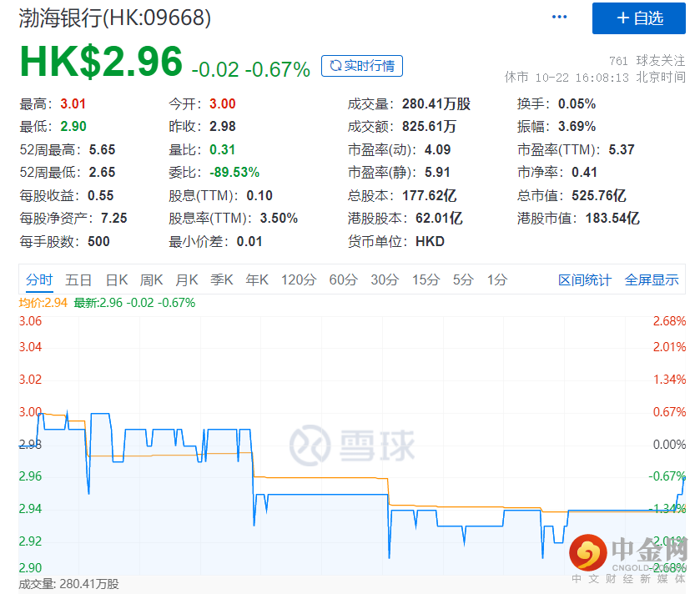Select the 15分 interval tab
Viewport: 700px width, 594px height.
[426, 280]
